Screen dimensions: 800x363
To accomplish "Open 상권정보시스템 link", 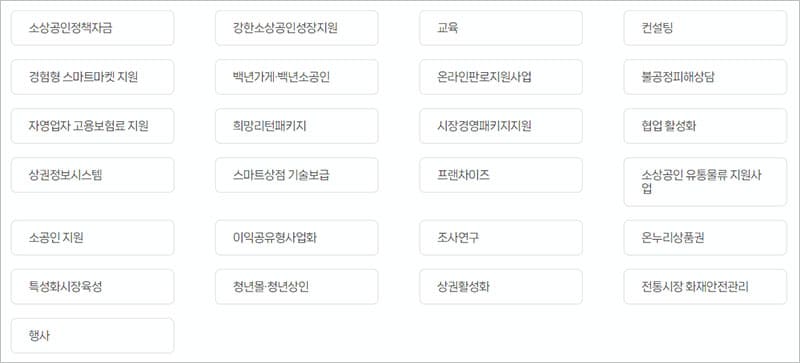I will click(92, 175).
